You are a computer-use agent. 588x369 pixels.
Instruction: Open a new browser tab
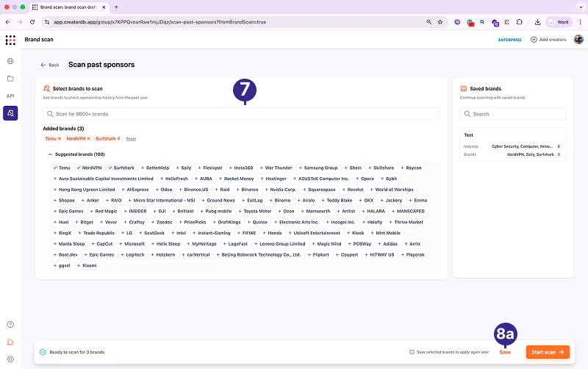[x=116, y=7]
